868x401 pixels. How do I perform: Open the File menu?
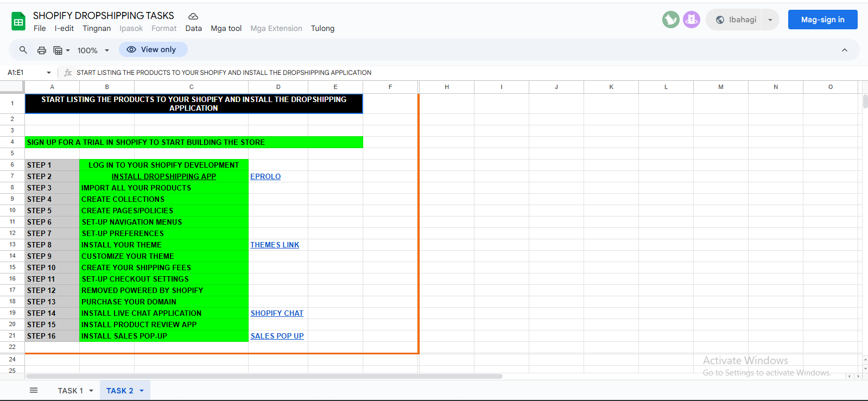click(40, 28)
